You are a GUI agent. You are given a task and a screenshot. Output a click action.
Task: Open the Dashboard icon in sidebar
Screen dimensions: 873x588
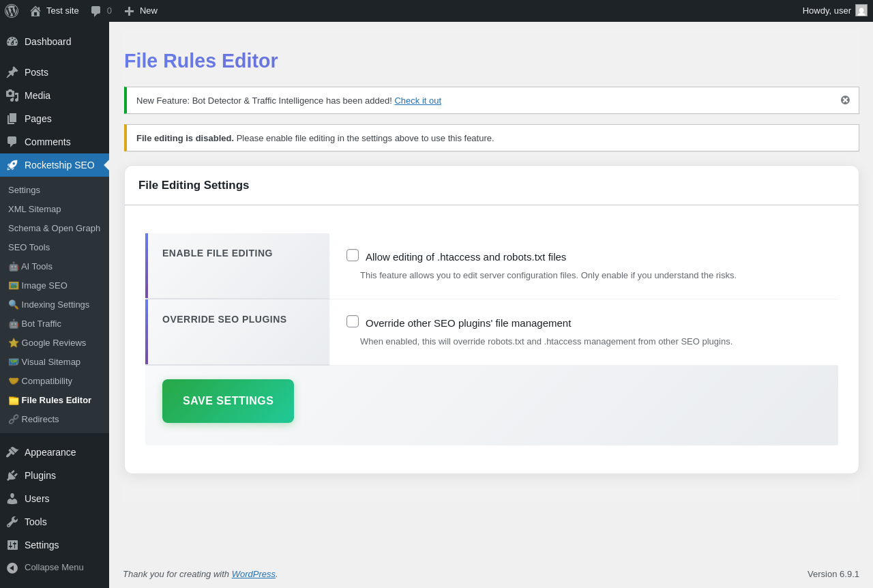point(12,42)
